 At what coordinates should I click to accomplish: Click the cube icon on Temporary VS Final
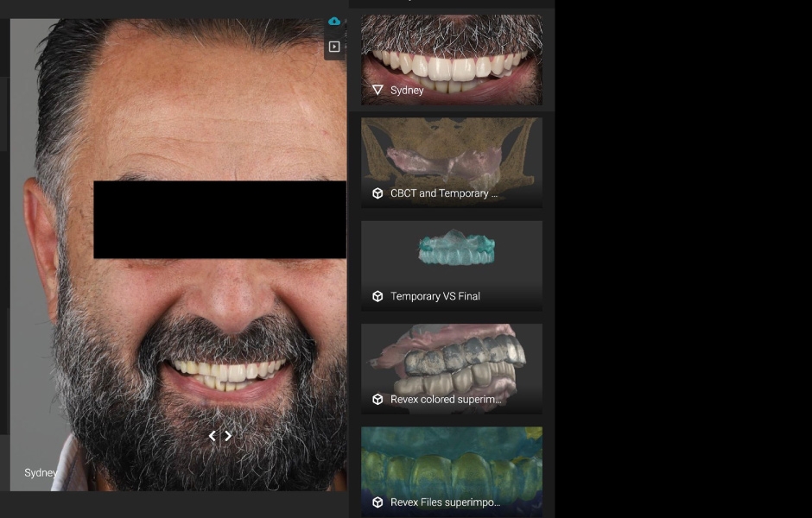pos(377,296)
